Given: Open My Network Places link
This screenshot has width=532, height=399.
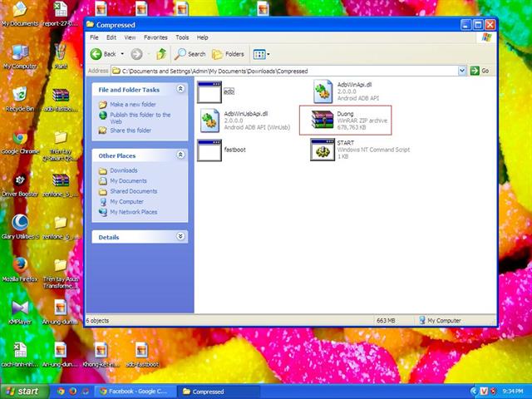Looking at the screenshot, I should pos(133,212).
